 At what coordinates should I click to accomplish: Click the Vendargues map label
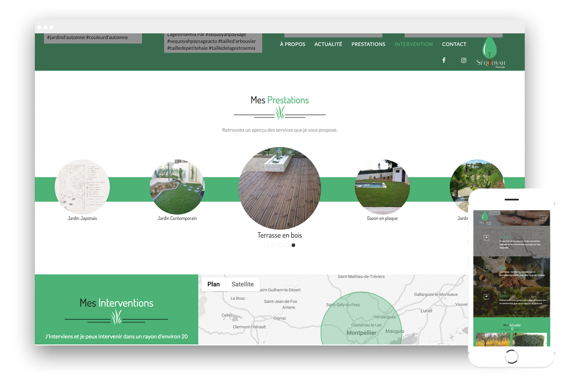[384, 317]
